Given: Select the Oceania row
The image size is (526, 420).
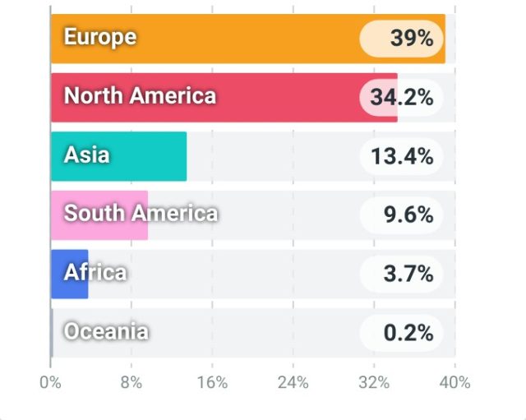Looking at the screenshot, I should (x=253, y=333).
